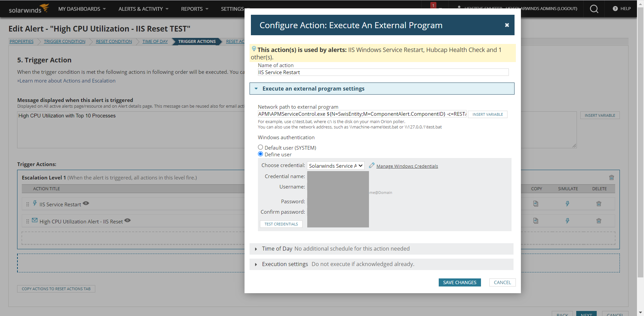
Task: Click Save Changes button
Action: [x=460, y=282]
